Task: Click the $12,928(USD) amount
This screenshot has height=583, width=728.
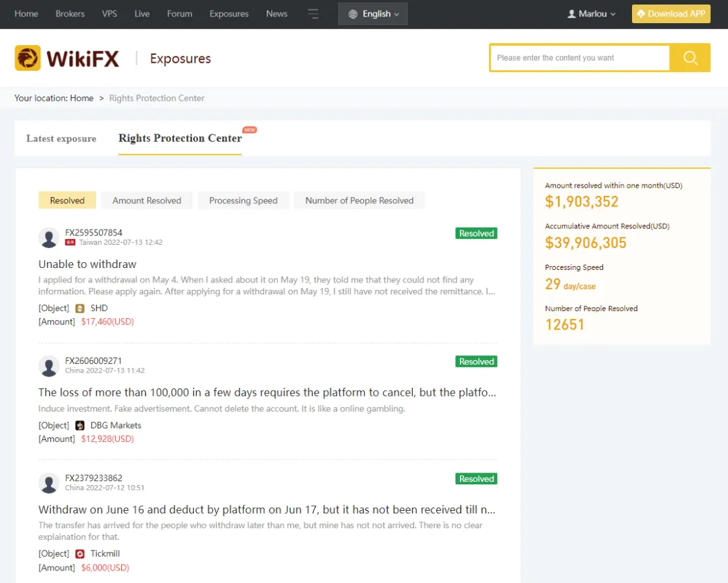Action: pyautogui.click(x=107, y=439)
